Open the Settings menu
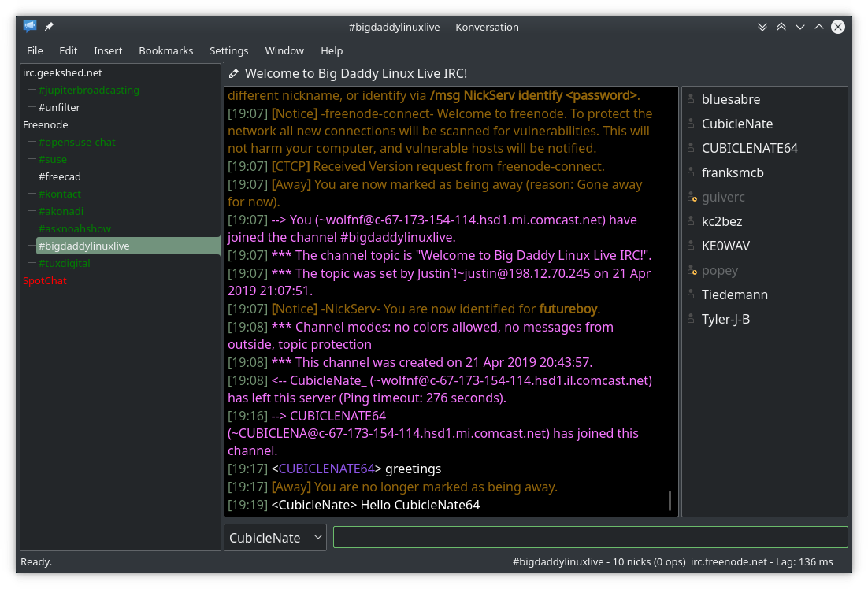Viewport: 868px width, 589px height. pos(228,50)
